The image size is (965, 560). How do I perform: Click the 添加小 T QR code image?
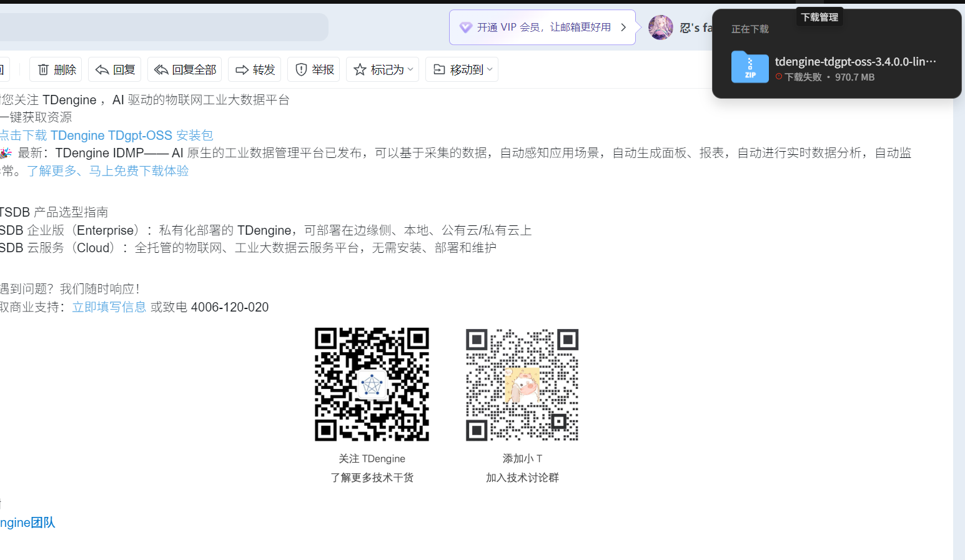[522, 385]
